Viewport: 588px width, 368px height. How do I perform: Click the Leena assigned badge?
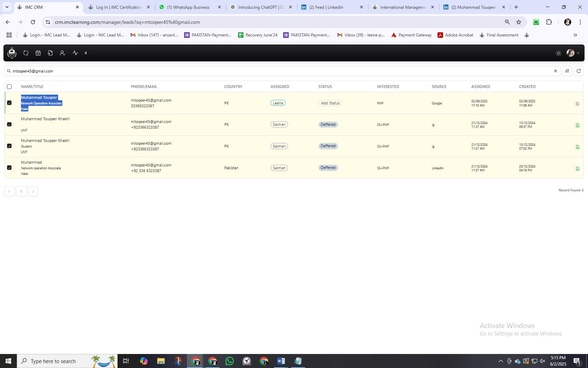coord(278,103)
